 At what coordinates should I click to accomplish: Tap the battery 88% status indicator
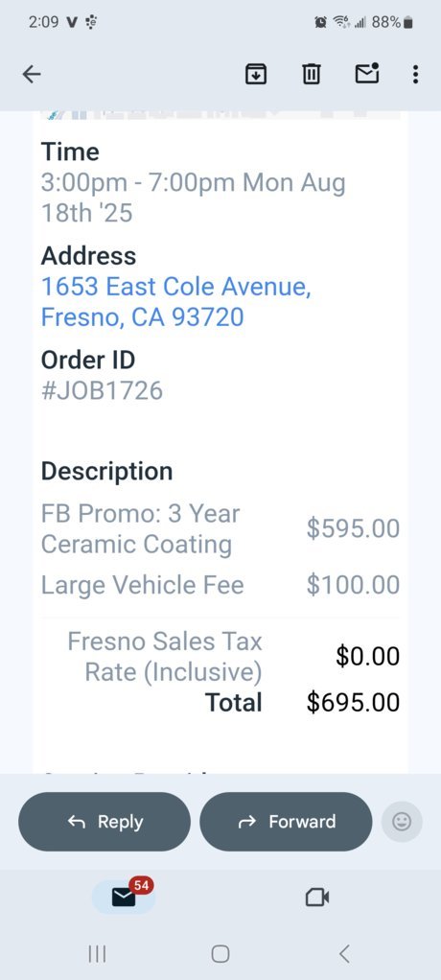392,22
